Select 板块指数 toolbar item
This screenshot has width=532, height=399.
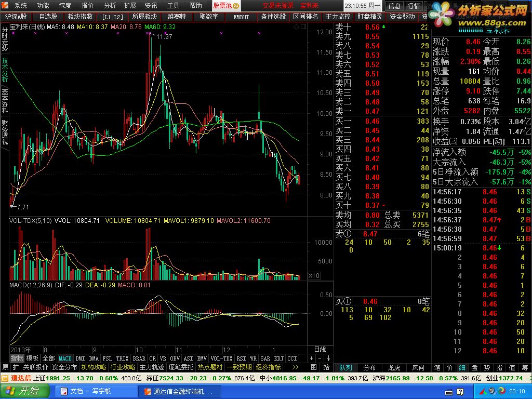[81, 16]
